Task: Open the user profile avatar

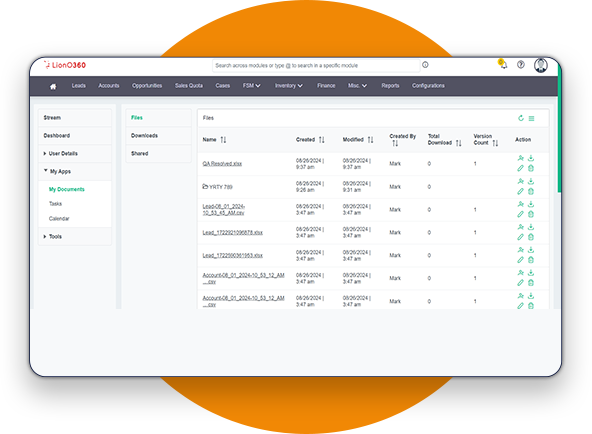Action: [x=541, y=65]
